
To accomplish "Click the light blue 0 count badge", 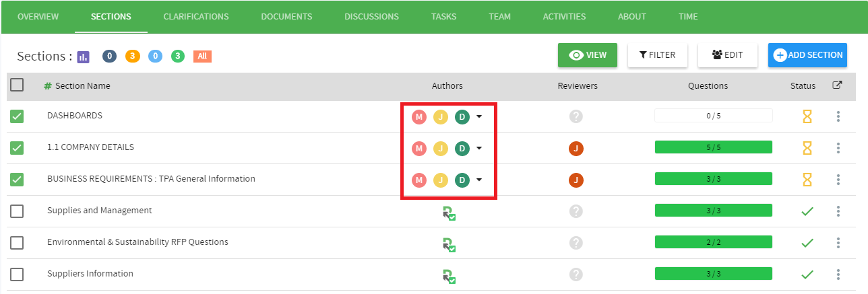I will (x=155, y=57).
